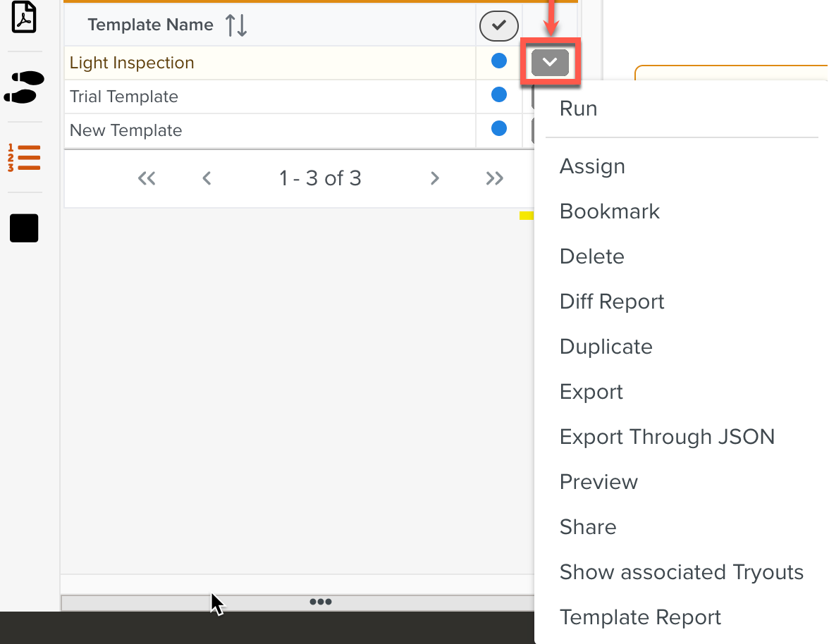
Task: Toggle the status dot for Trial Template
Action: (x=499, y=94)
